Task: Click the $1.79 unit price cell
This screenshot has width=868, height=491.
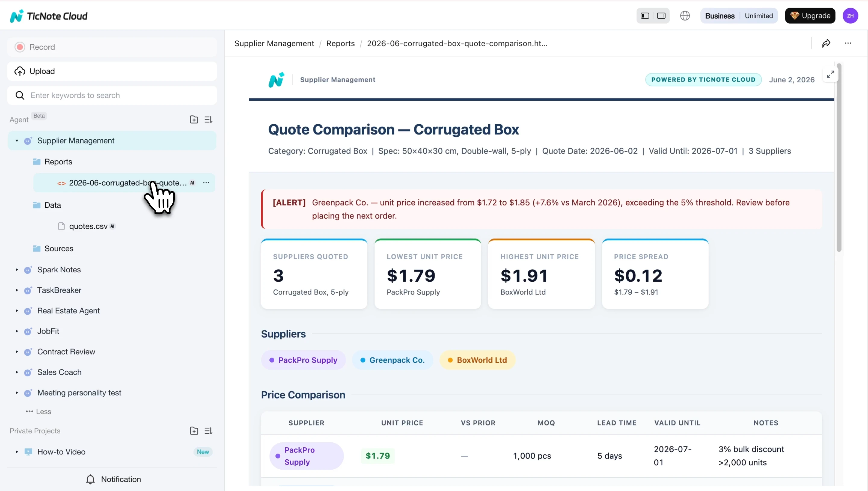Action: [378, 456]
